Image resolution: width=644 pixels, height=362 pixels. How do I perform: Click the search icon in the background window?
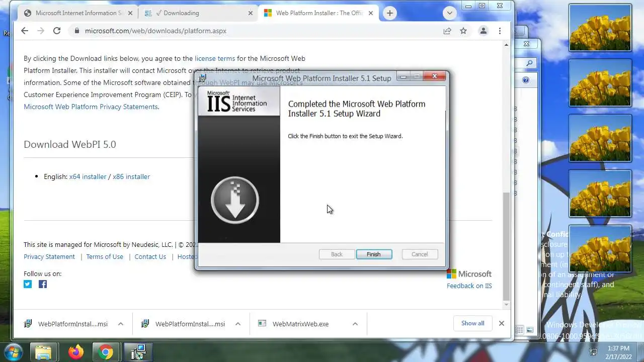529,63
